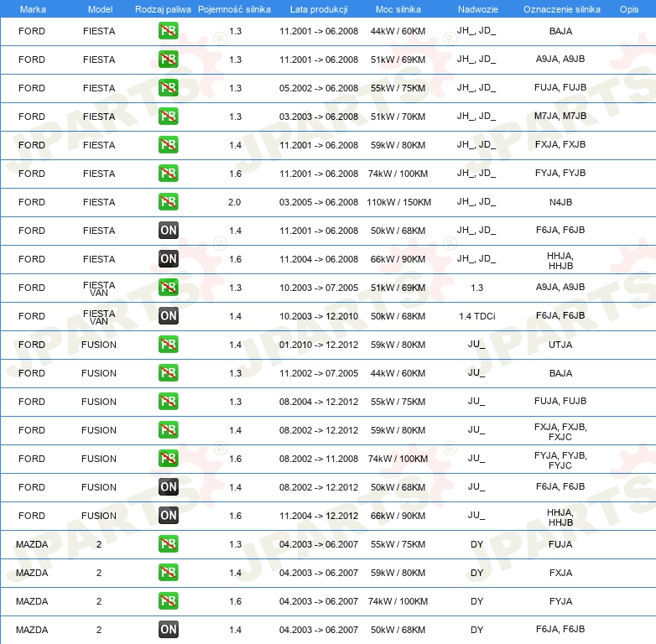Click the petrol icon in the BAJA Fiesta row

pyautogui.click(x=168, y=31)
